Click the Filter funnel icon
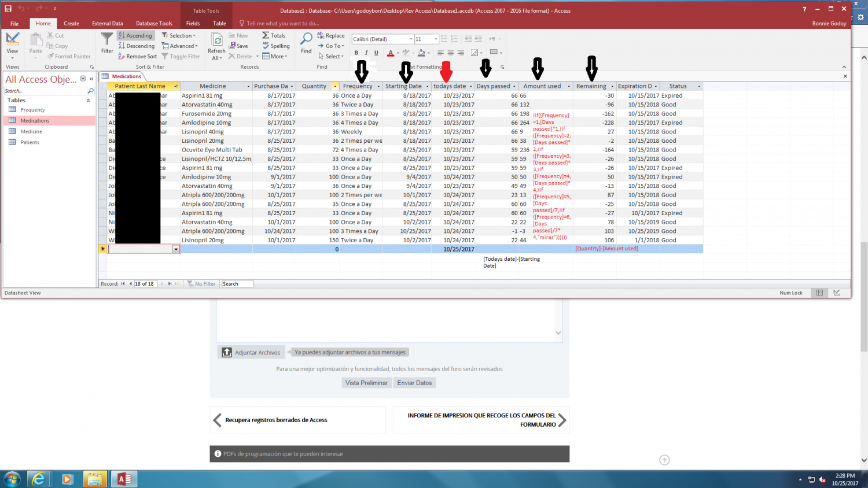Viewport: 868px width, 488px height. tap(107, 43)
